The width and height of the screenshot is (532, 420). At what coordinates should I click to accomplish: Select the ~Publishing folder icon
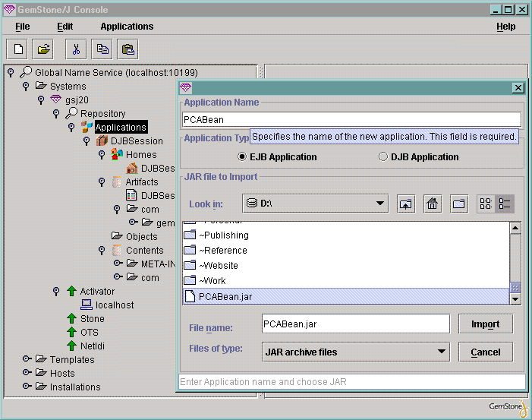tap(190, 235)
